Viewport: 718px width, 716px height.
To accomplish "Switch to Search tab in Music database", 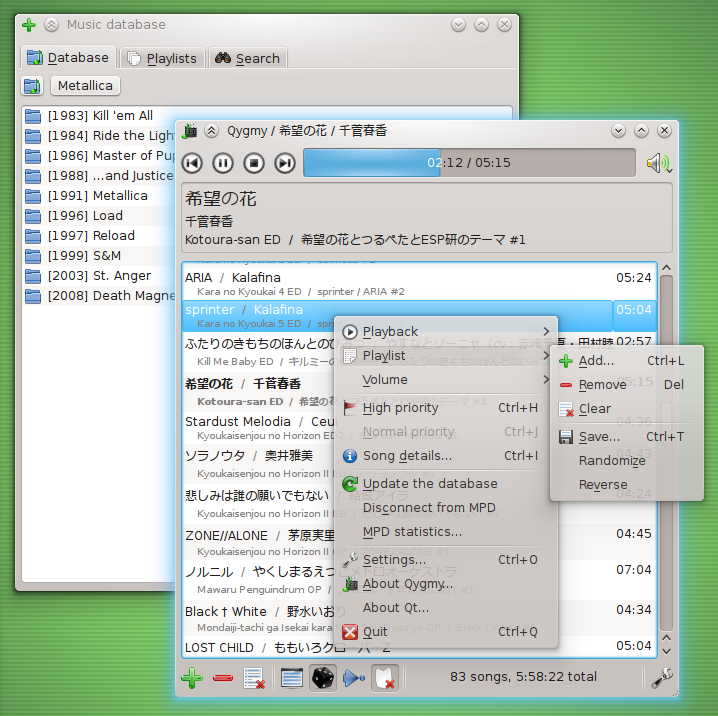I will click(248, 59).
